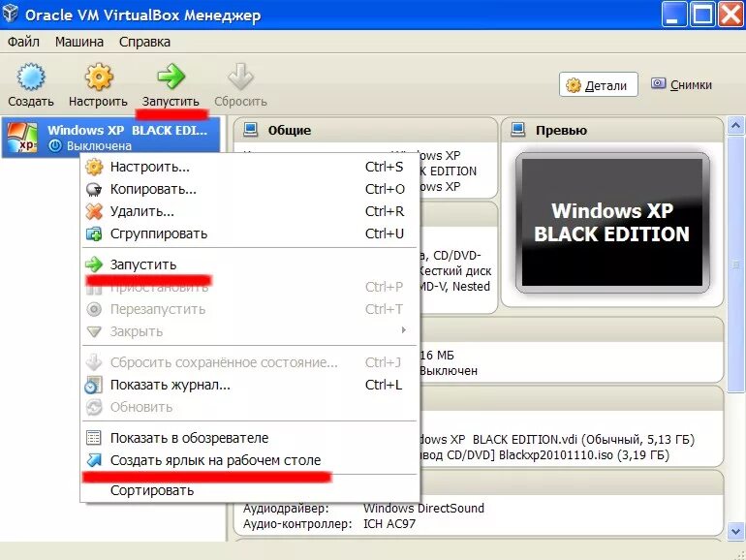Screen dimensions: 746x560
Task: Maximize the VirtualBox Manager window
Action: click(x=701, y=15)
